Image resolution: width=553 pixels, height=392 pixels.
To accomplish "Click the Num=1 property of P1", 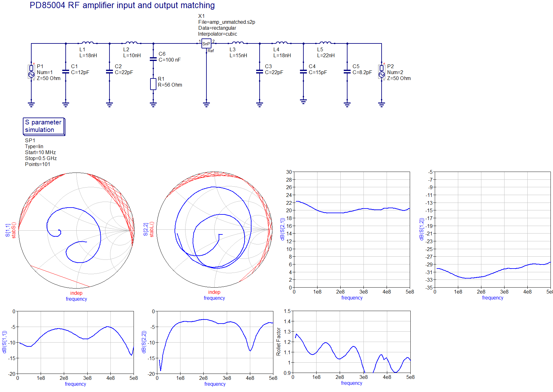I will (45, 72).
